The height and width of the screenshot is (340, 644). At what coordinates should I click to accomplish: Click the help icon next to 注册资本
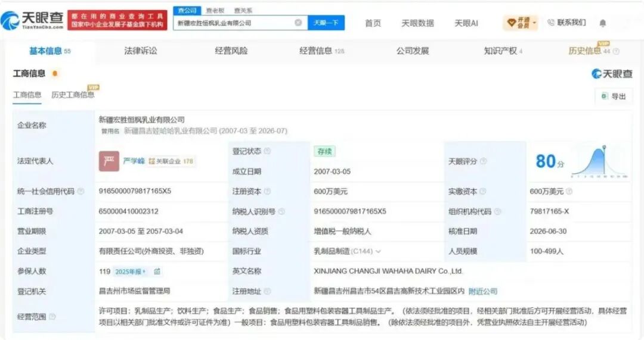[267, 191]
